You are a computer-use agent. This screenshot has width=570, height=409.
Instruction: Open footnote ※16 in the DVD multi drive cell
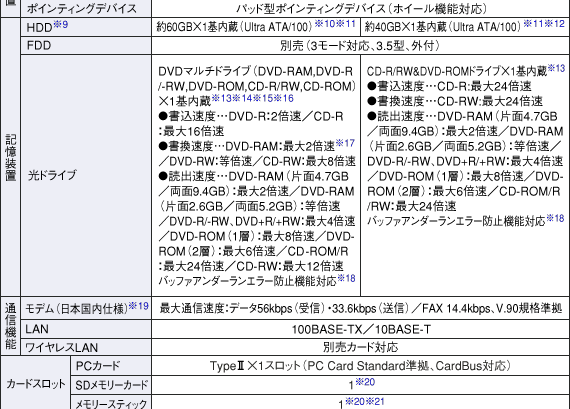click(x=284, y=98)
